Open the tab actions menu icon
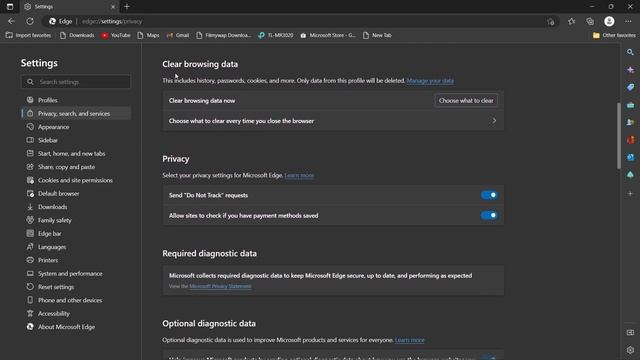This screenshot has height=360, width=640. pyautogui.click(x=10, y=7)
